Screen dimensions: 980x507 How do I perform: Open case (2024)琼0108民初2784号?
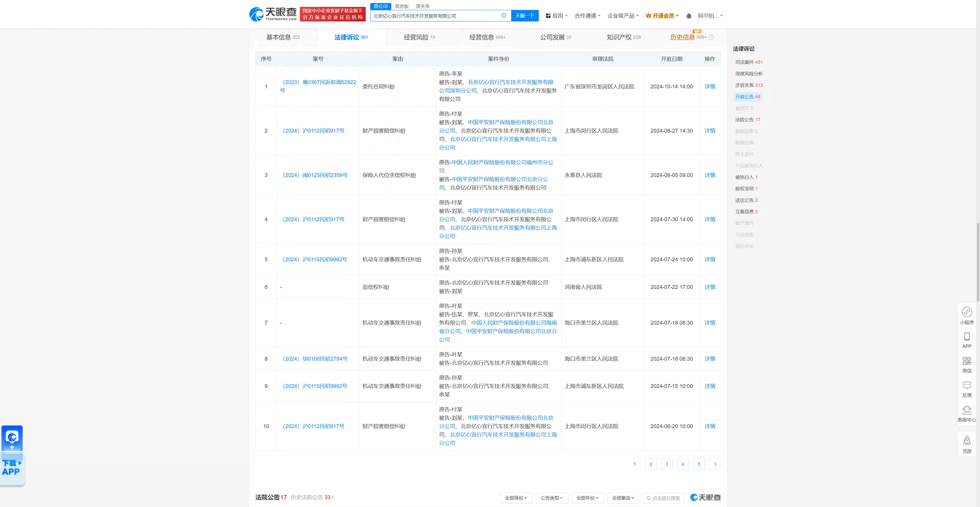coord(315,359)
